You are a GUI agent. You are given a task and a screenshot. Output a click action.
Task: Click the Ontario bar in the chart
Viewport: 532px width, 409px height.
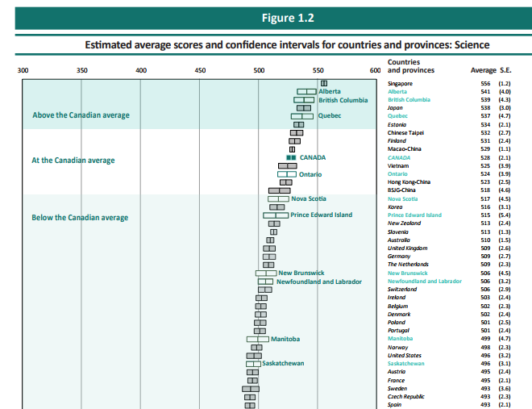[287, 174]
